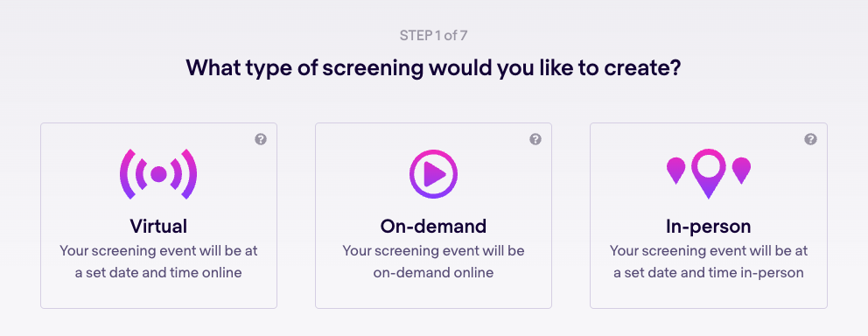868x336 pixels.
Task: Click the small left map pin icon
Action: click(675, 171)
